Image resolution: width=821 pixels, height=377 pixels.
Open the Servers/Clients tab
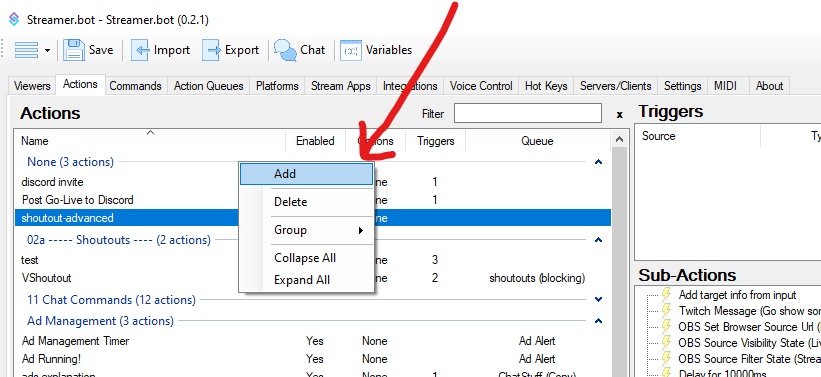click(x=615, y=86)
